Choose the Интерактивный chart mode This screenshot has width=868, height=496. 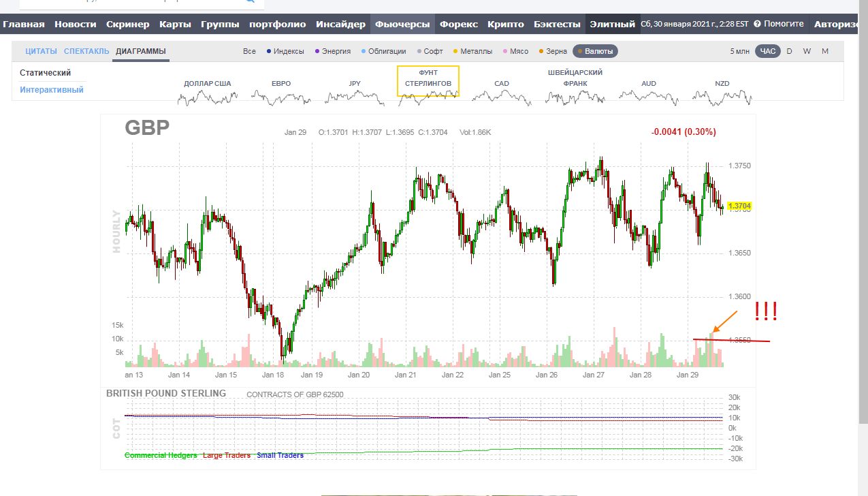pyautogui.click(x=52, y=90)
